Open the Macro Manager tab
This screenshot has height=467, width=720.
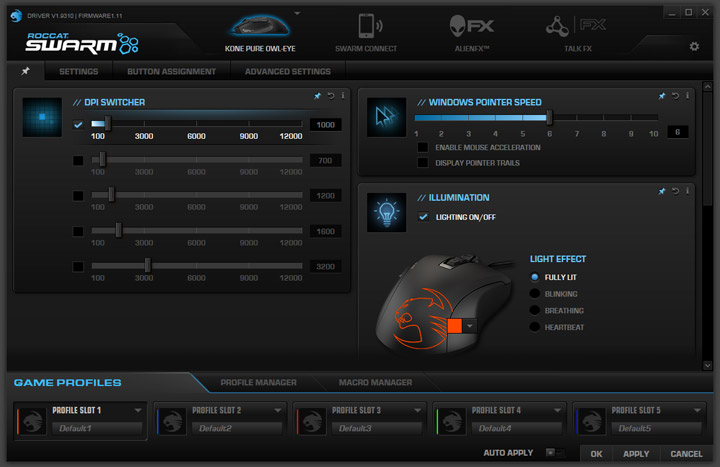[x=375, y=383]
